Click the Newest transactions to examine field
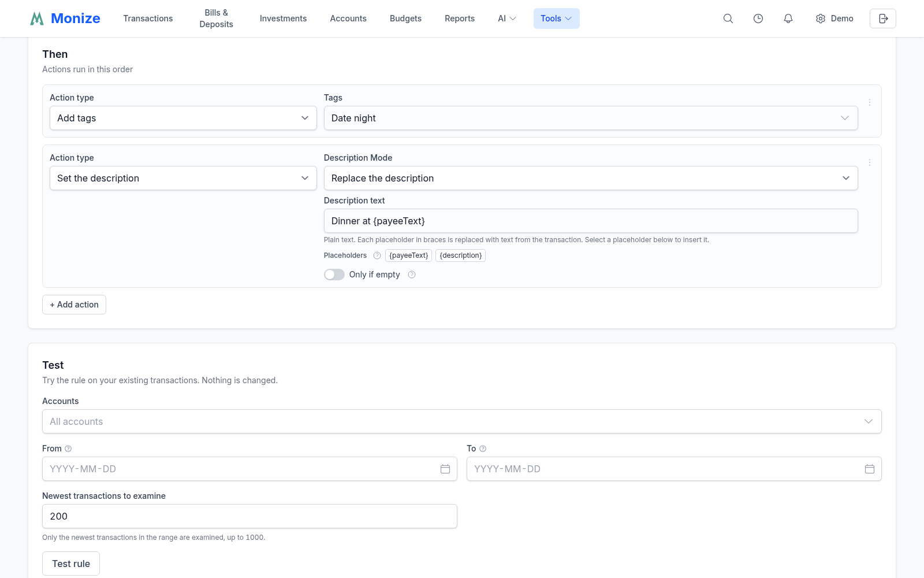The image size is (924, 578). 249,516
